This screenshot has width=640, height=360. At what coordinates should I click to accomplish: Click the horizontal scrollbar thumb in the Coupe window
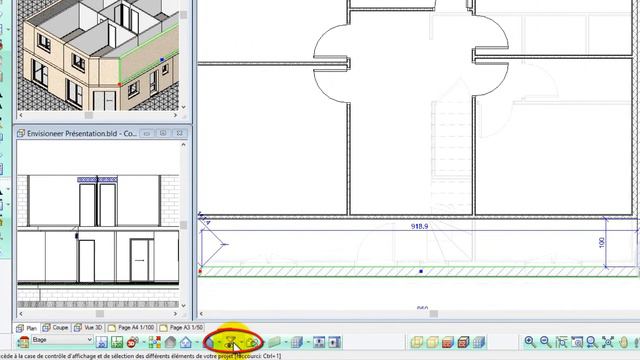tap(100, 313)
